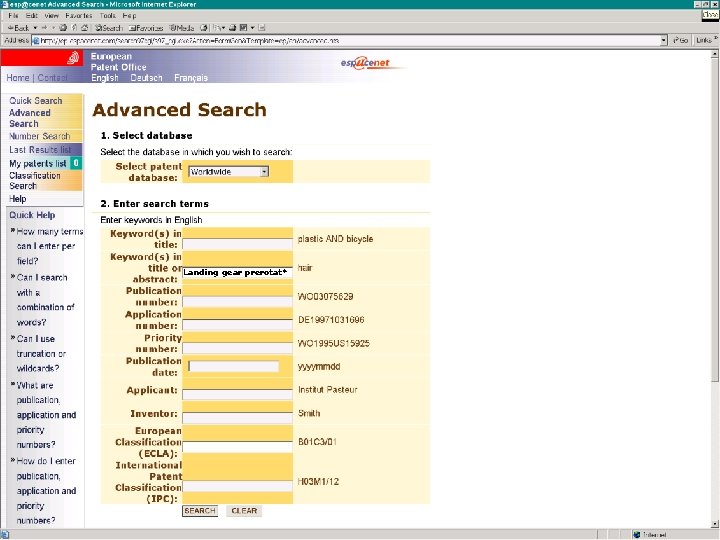The image size is (720, 540).
Task: Click the Back toolbar button
Action: (x=18, y=28)
